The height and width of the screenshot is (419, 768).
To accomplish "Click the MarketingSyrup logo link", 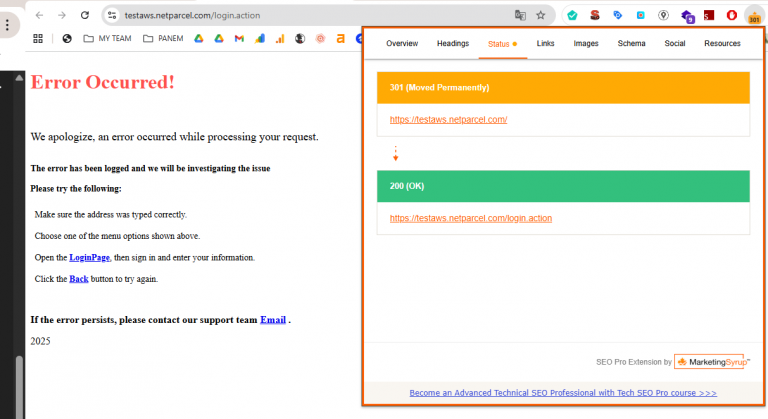I will coord(712,362).
